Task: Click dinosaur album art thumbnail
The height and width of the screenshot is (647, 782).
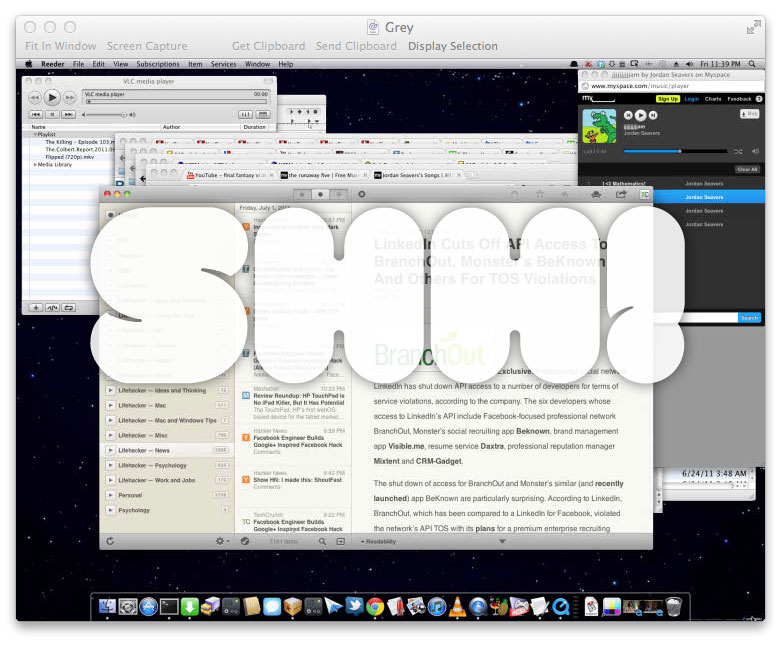Action: click(x=599, y=126)
